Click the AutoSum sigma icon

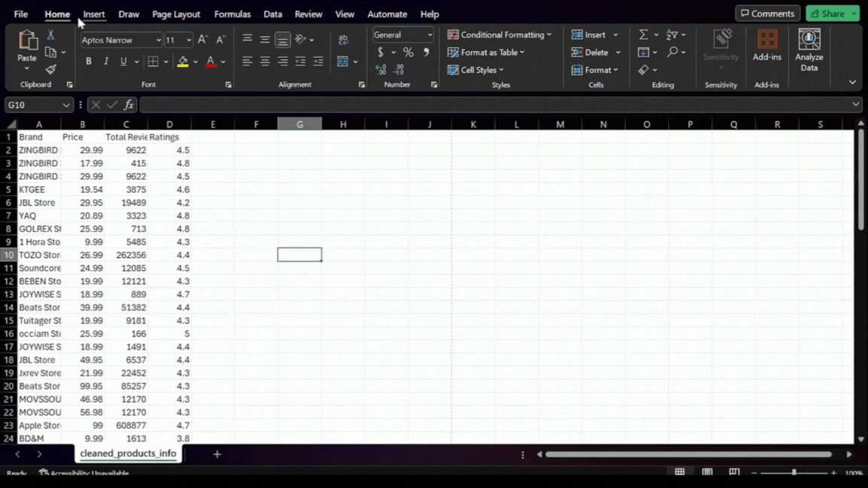pyautogui.click(x=643, y=35)
